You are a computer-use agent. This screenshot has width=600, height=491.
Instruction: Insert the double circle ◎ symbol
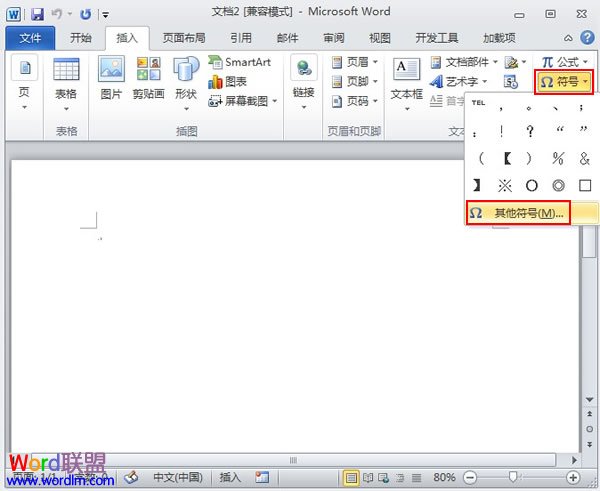click(558, 186)
